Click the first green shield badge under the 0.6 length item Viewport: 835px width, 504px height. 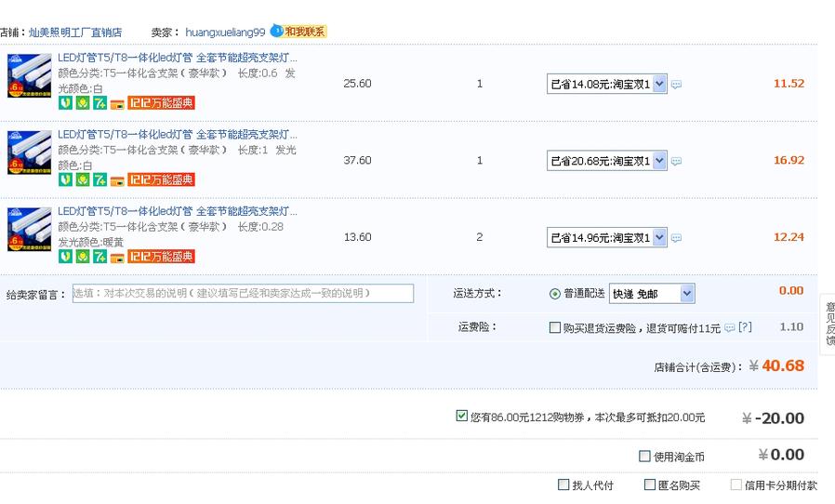[x=65, y=102]
